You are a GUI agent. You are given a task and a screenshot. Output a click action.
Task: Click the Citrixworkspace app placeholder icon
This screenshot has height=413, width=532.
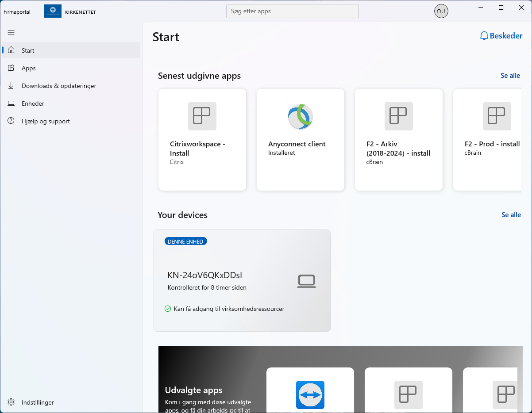(x=202, y=116)
